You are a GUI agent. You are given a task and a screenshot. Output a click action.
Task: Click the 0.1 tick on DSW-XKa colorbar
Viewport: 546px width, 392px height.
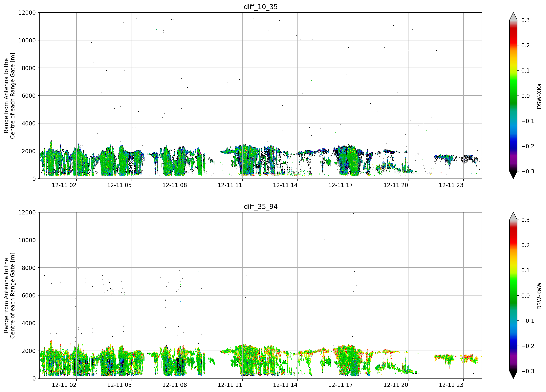(526, 71)
